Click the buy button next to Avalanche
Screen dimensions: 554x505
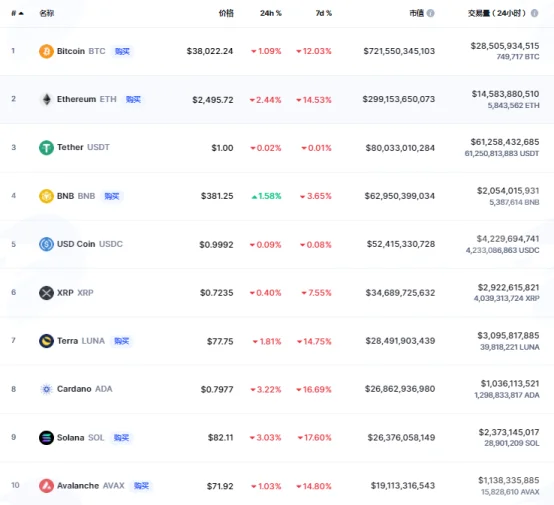click(141, 486)
